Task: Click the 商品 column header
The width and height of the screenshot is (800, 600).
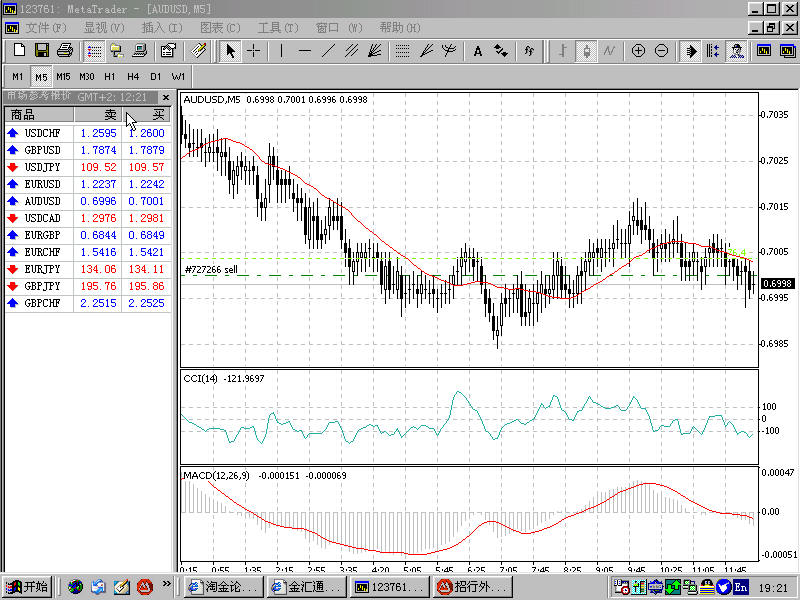Action: (x=39, y=114)
